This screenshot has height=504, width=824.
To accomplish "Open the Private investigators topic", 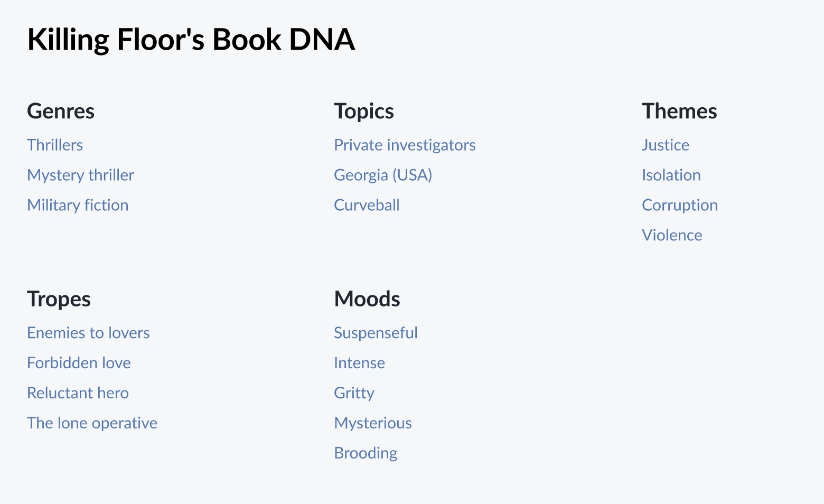I will tap(405, 145).
